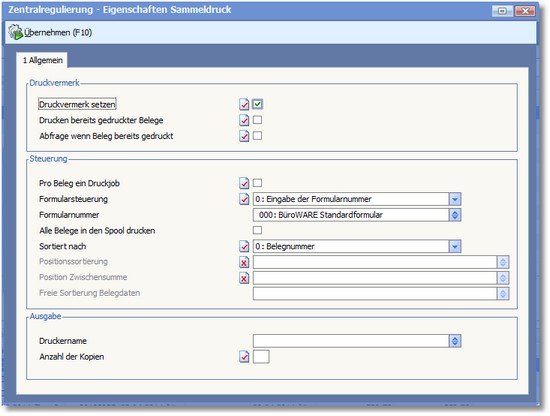Enable Drucken bereits gedruckter Belege checkbox
This screenshot has width=550, height=416.
click(x=257, y=120)
